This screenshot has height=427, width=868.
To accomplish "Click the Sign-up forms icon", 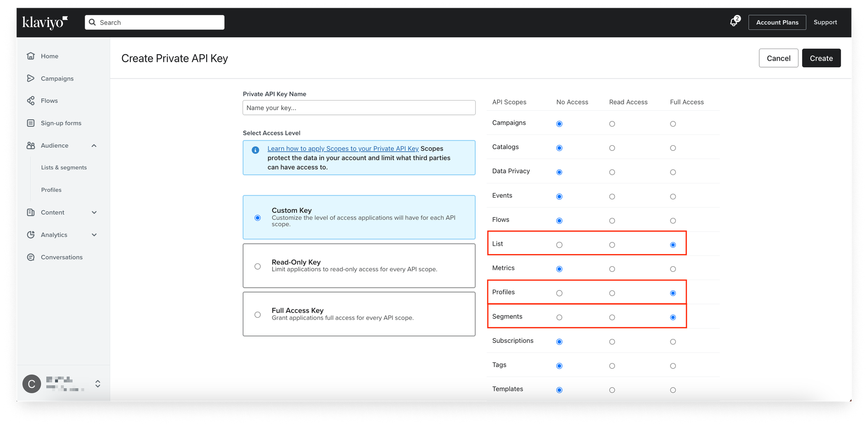I will click(31, 123).
